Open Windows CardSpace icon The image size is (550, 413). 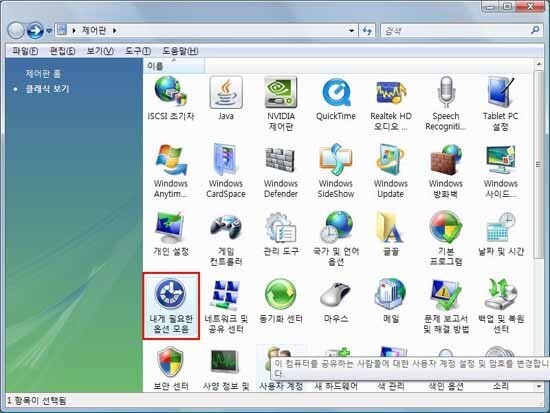(226, 171)
